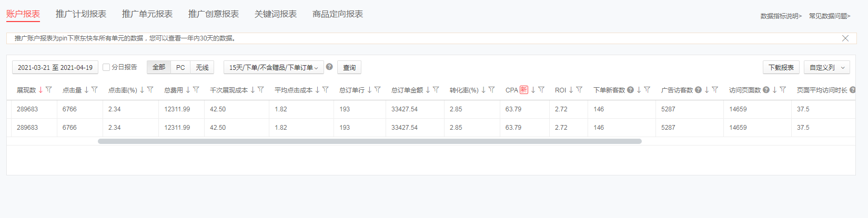
Task: Open the filter for 总订单行 column
Action: coord(378,90)
